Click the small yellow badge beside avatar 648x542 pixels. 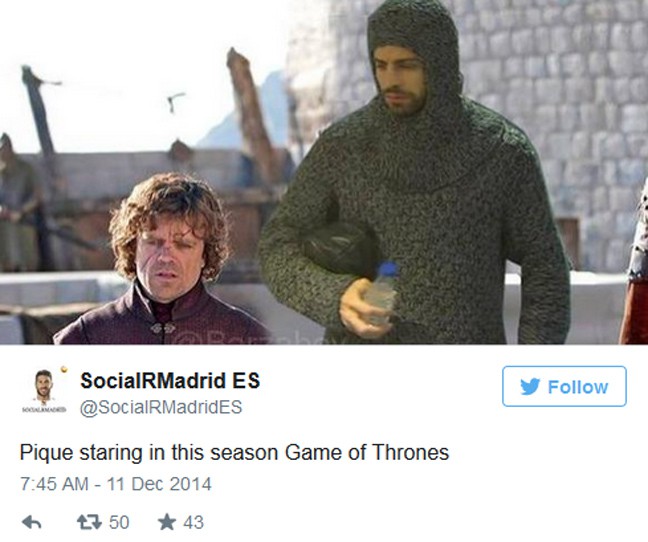click(63, 368)
